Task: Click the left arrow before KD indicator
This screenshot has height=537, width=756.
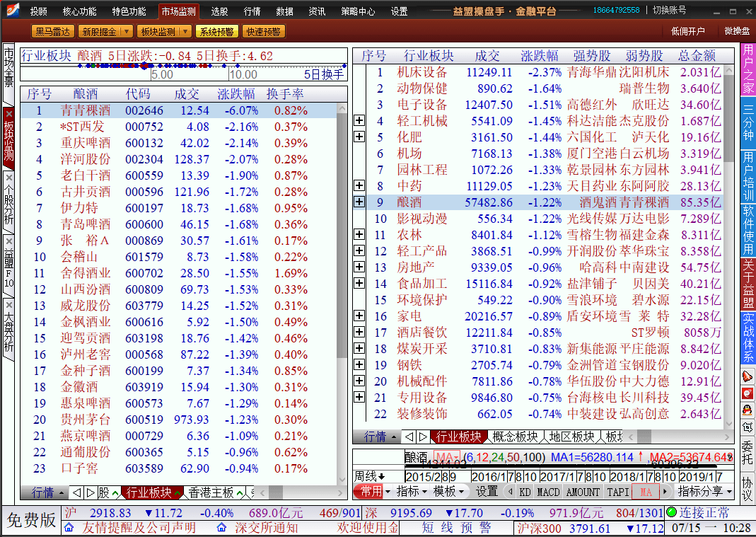Action: pos(510,492)
